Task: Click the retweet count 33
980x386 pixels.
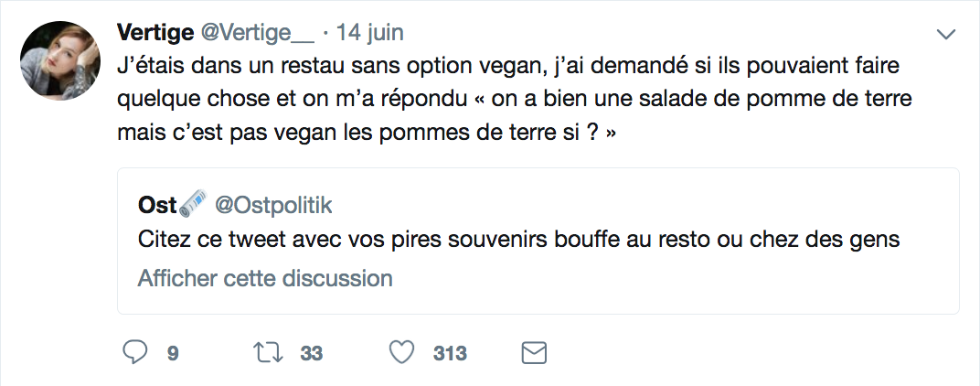Action: coord(312,353)
